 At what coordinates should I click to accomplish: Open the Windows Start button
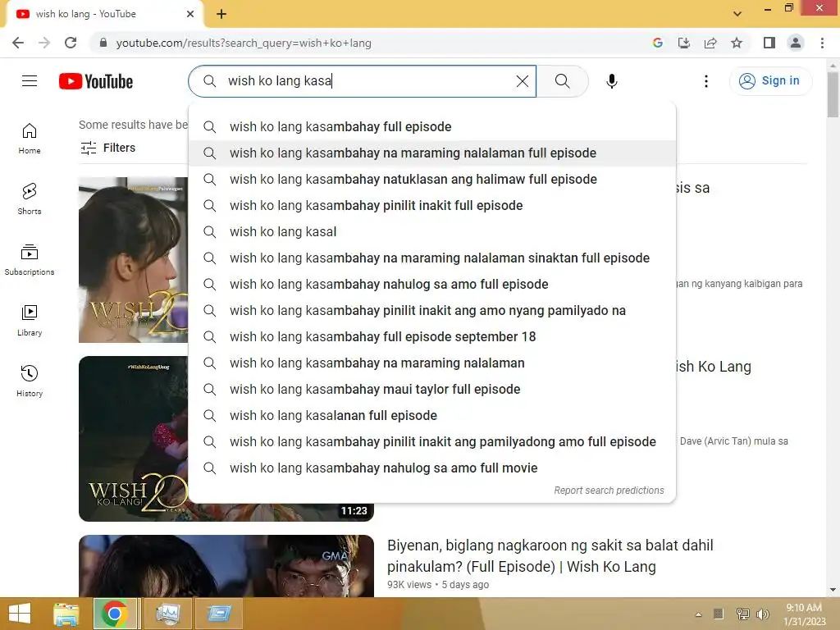tap(20, 614)
